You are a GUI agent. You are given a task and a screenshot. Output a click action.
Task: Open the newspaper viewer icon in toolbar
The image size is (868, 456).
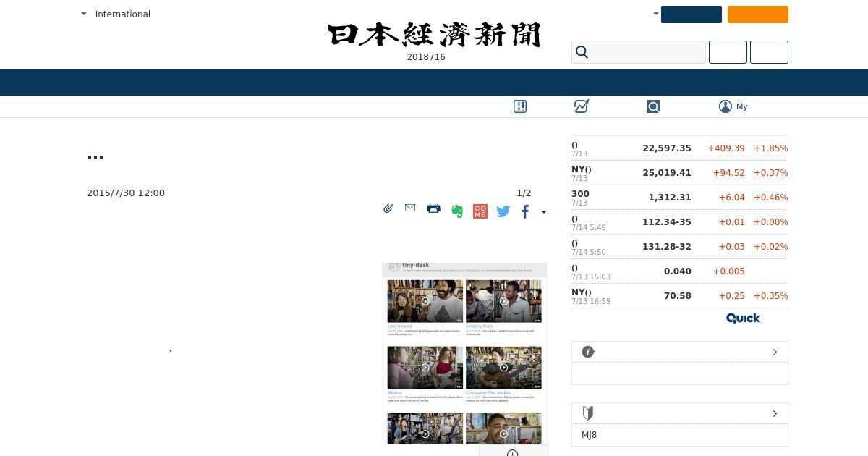[x=520, y=106]
